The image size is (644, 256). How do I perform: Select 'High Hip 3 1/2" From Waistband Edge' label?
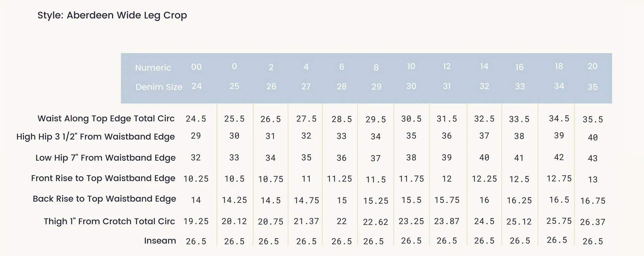coord(95,137)
